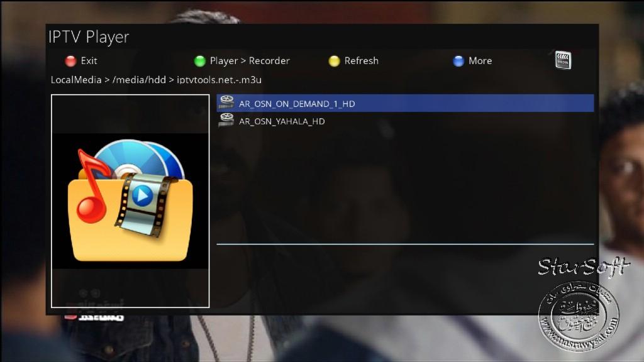Click the blue More dot
Viewport: 644px width, 362px height.
[458, 61]
